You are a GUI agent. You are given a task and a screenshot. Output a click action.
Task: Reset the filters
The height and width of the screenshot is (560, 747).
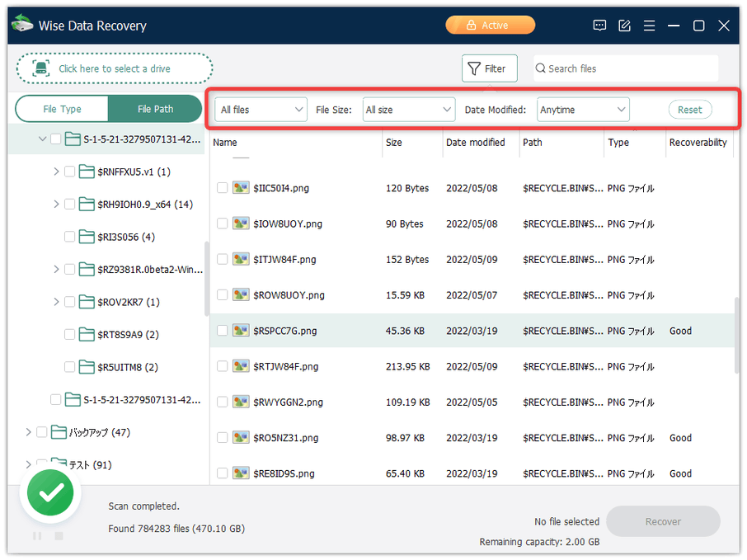[x=690, y=110]
